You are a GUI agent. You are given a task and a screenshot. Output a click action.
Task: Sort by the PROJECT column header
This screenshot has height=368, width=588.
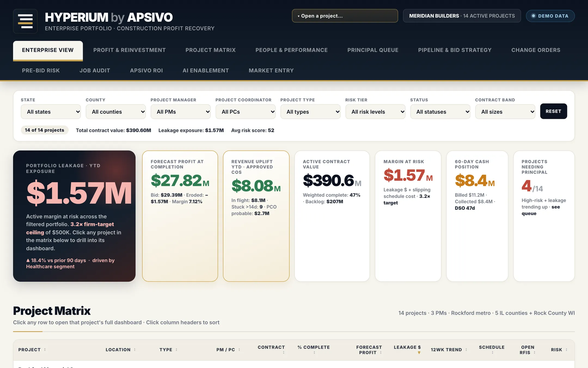(x=32, y=350)
